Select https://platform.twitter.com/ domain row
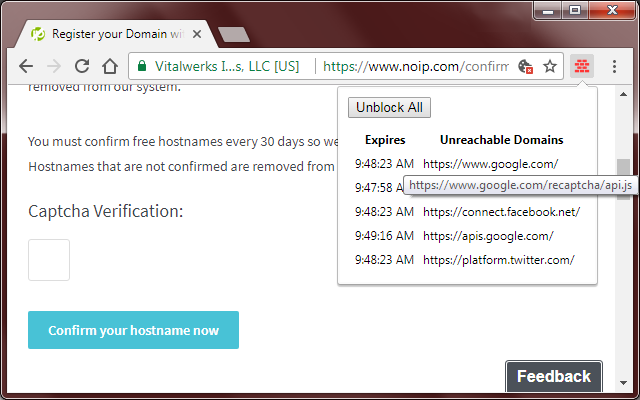 coord(467,260)
